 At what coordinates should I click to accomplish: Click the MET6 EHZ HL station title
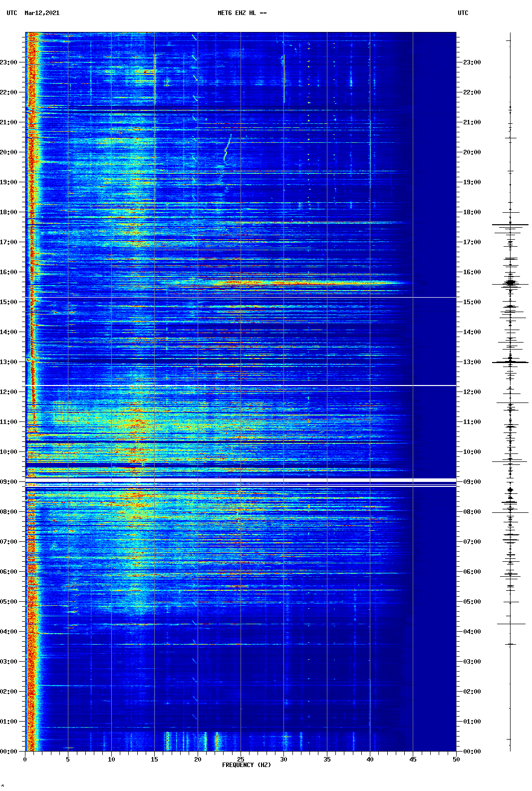242,13
